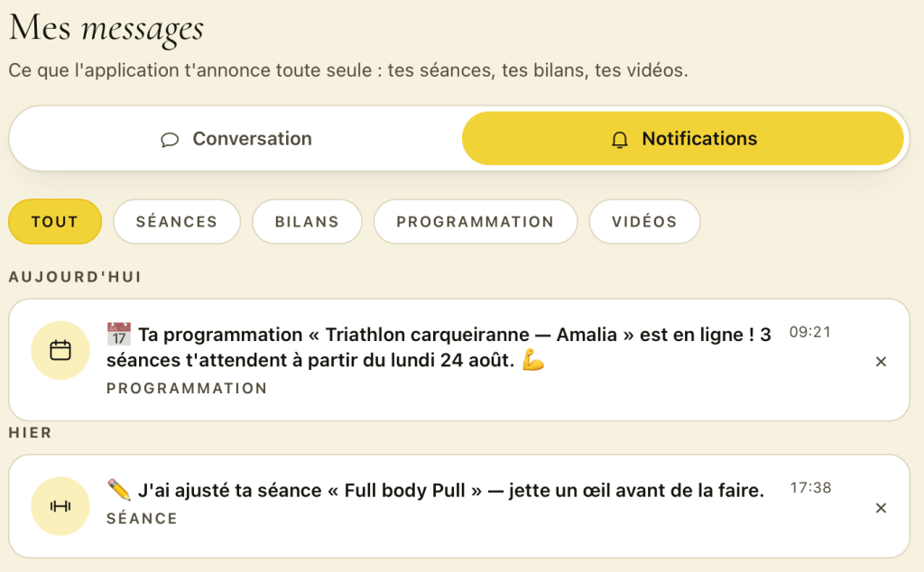Click the calendar icon on programmation notification

[x=60, y=350]
